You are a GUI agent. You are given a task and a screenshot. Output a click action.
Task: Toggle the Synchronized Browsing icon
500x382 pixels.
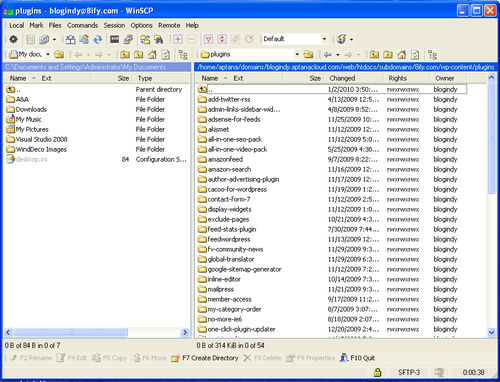point(145,39)
